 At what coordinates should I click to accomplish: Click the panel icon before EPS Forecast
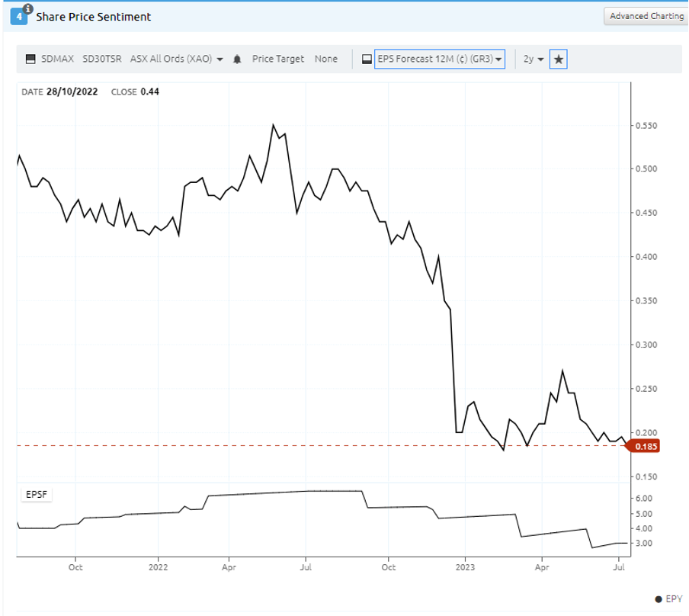367,59
